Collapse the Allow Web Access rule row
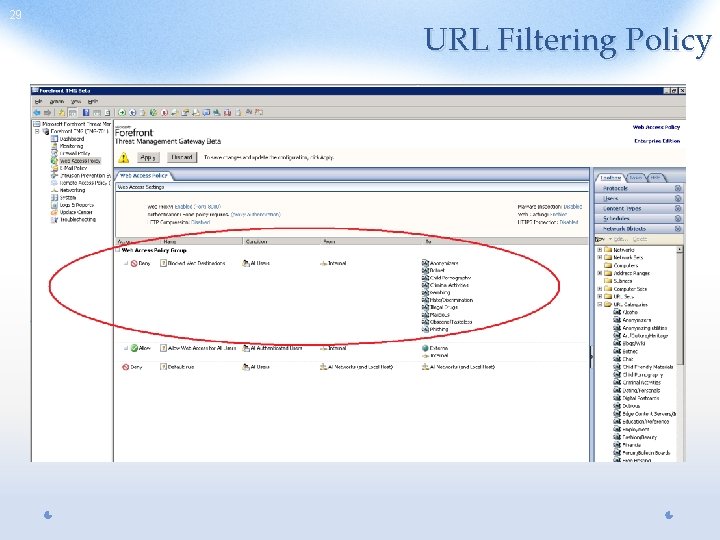The width and height of the screenshot is (720, 540). click(x=126, y=348)
